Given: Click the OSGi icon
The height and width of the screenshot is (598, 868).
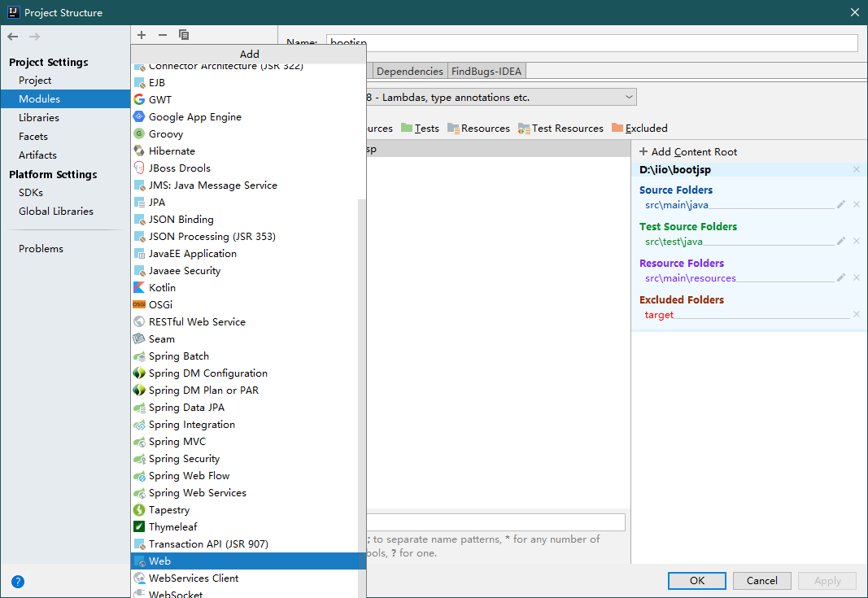Looking at the screenshot, I should 139,305.
